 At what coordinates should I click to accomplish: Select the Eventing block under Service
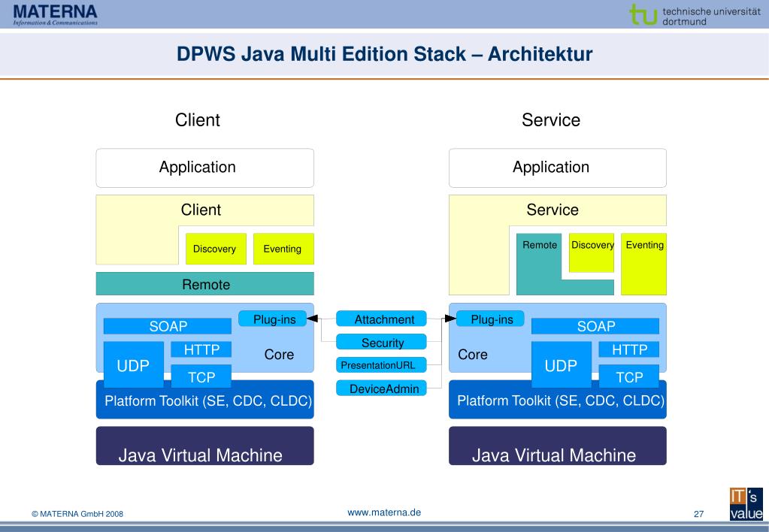tap(644, 264)
